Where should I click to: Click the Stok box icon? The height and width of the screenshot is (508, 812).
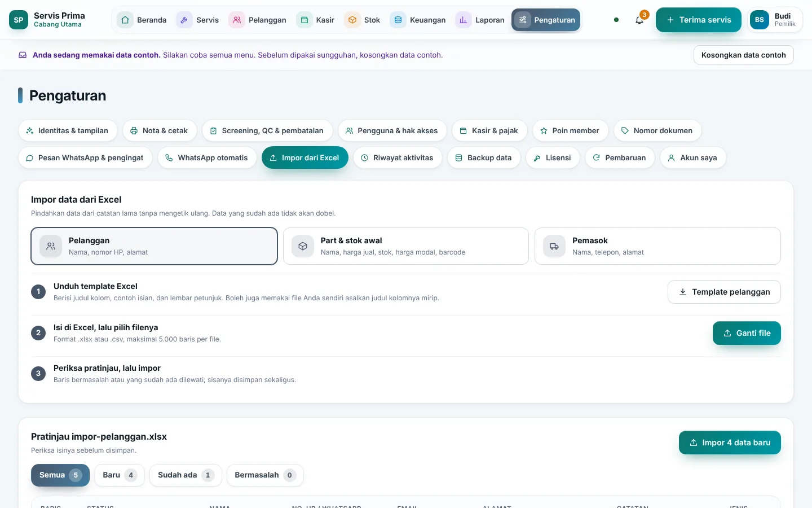click(352, 20)
